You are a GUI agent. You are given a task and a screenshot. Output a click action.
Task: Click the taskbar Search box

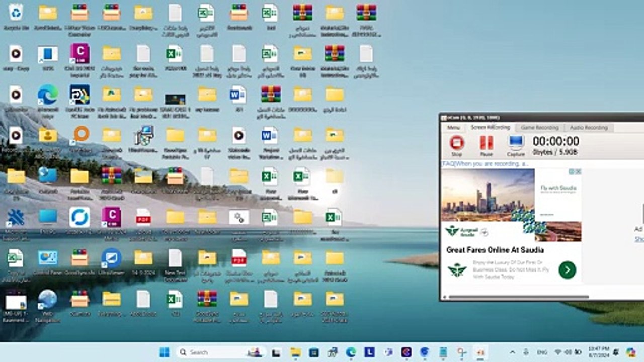(x=220, y=352)
